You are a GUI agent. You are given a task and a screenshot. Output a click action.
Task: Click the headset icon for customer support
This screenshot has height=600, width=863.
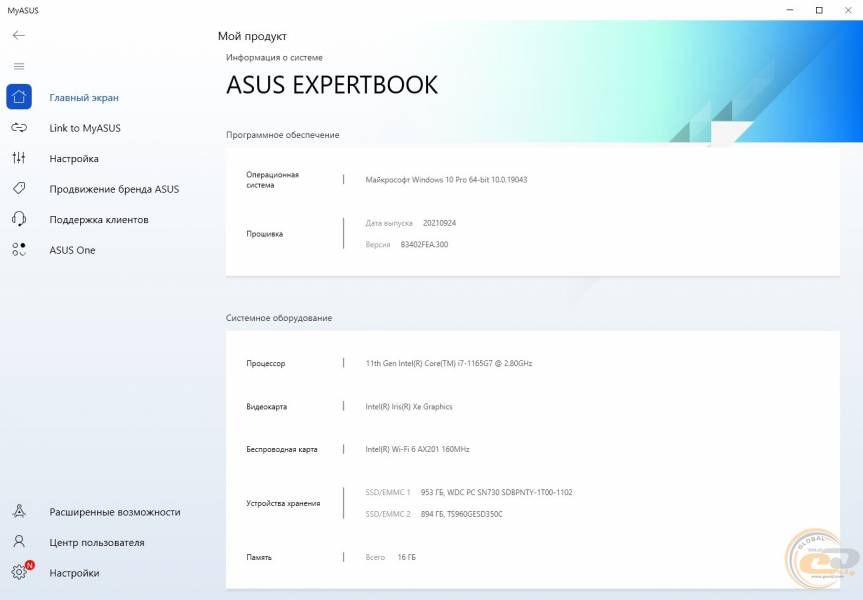[19, 219]
